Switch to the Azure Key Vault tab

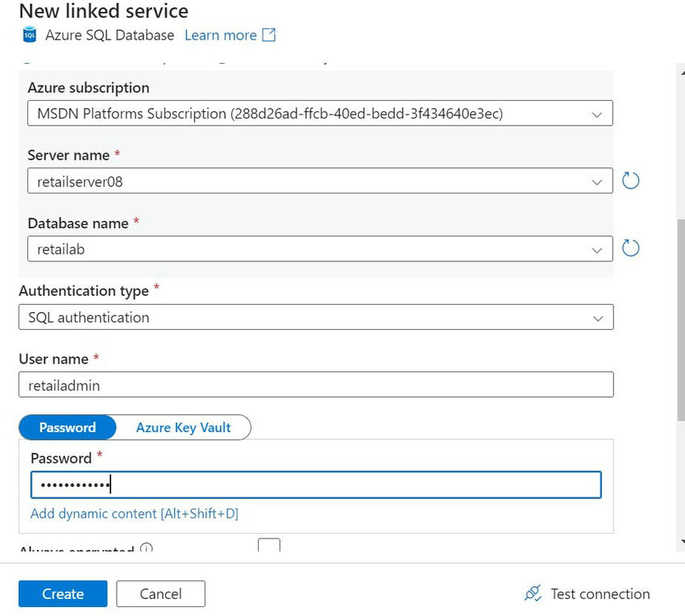(x=183, y=427)
